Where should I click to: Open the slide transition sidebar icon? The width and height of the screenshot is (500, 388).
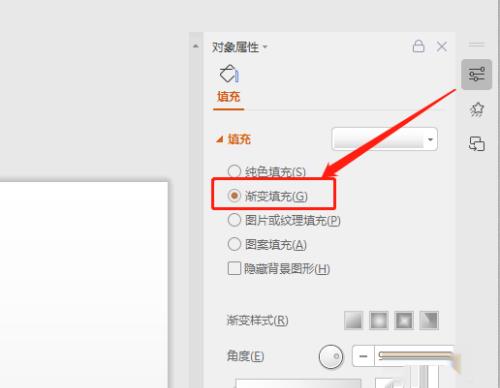(477, 144)
